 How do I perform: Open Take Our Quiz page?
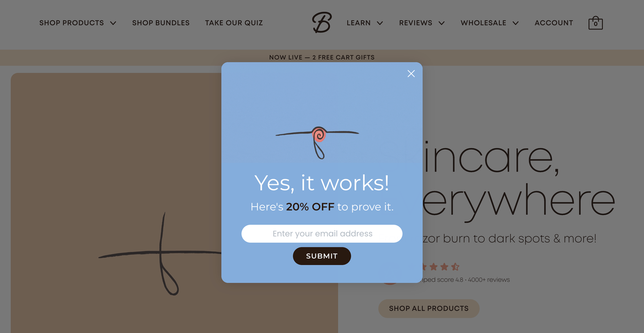coord(234,23)
